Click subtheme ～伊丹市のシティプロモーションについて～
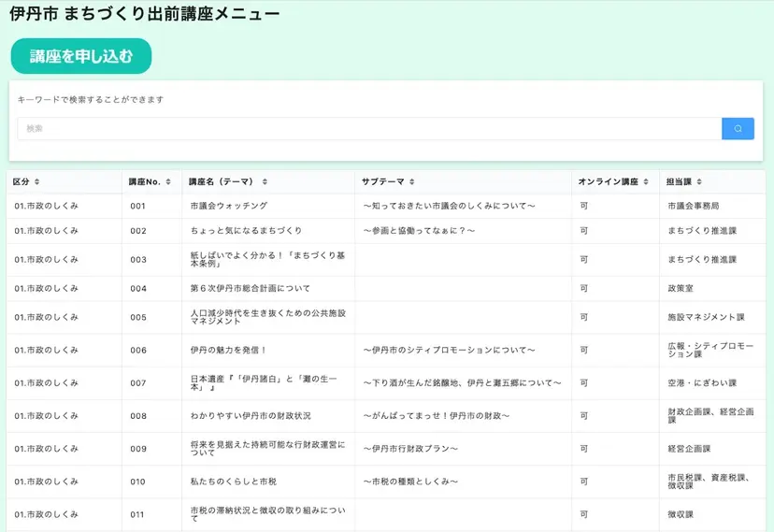Screen dimensions: 774x532 tap(450, 350)
